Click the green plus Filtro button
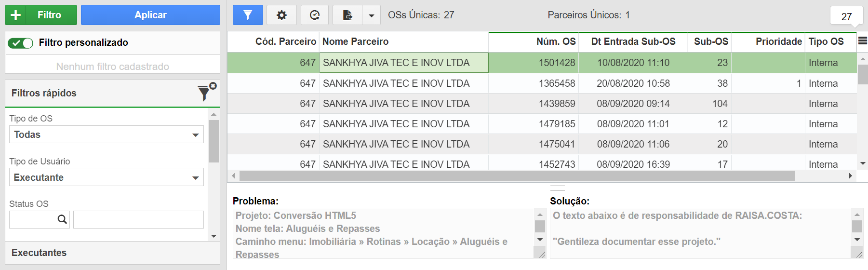The height and width of the screenshot is (270, 868). 41,15
